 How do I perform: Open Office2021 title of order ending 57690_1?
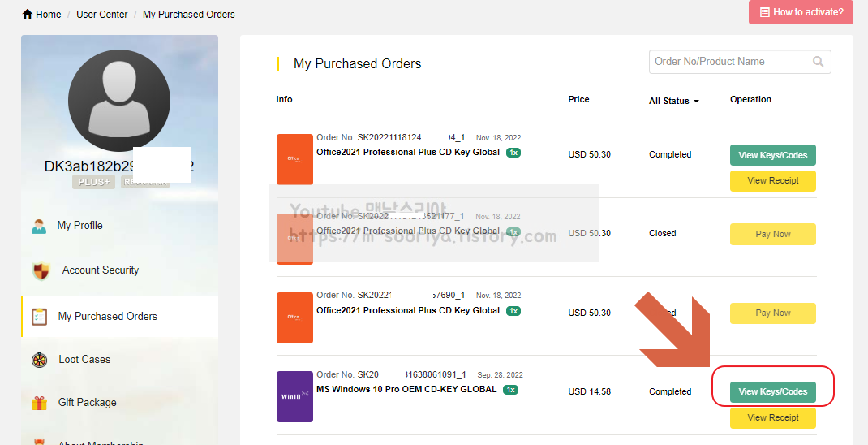[408, 311]
